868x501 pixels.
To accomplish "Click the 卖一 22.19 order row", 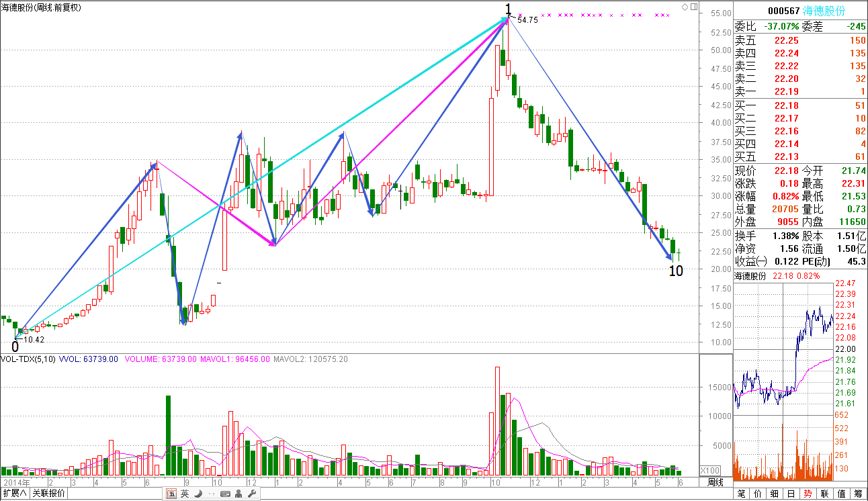I will coord(800,91).
